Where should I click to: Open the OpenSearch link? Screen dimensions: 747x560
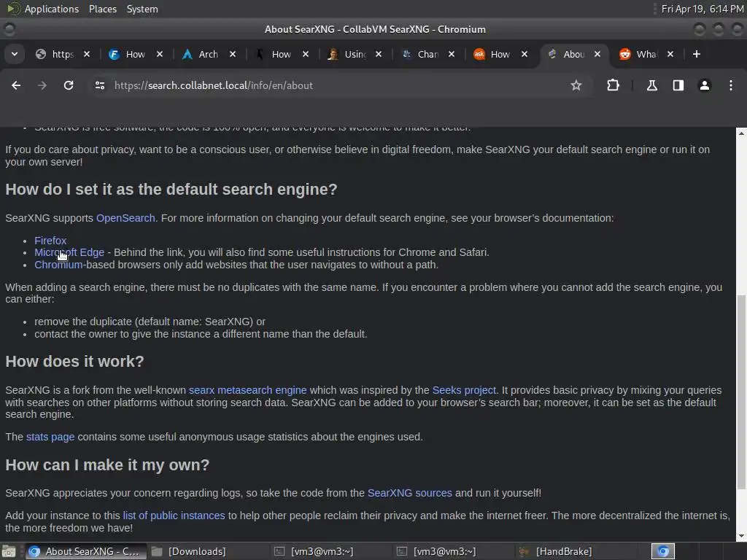tap(125, 218)
